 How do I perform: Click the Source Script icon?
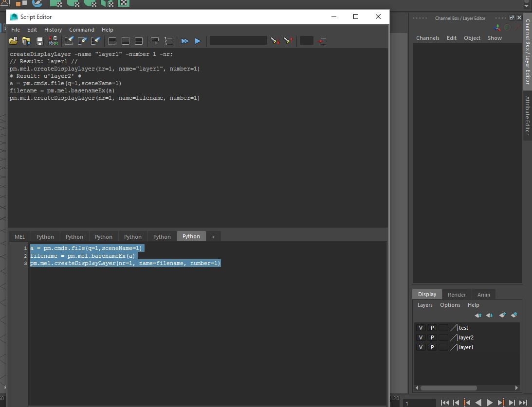pyautogui.click(x=26, y=41)
